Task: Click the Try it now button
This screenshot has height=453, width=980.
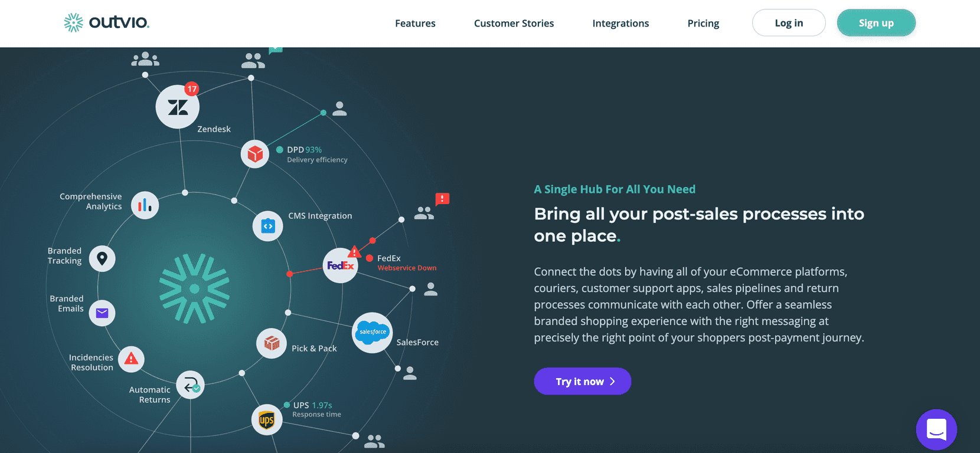Action: pyautogui.click(x=583, y=382)
